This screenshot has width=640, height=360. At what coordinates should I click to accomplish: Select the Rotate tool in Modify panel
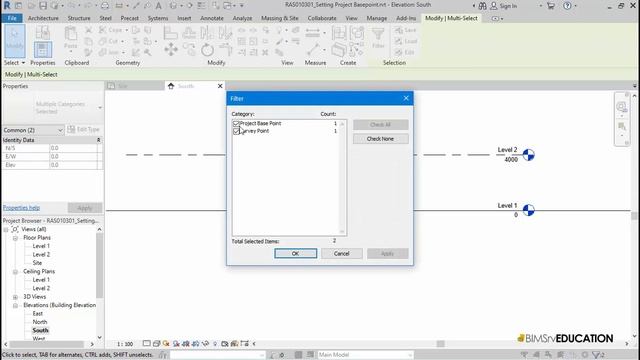(x=207, y=50)
